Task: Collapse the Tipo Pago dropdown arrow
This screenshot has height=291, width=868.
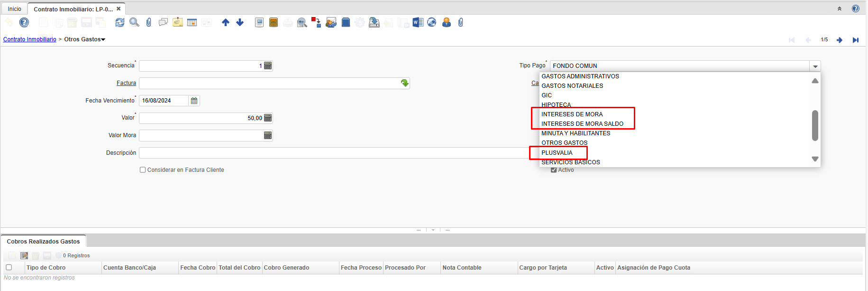Action: (x=815, y=66)
